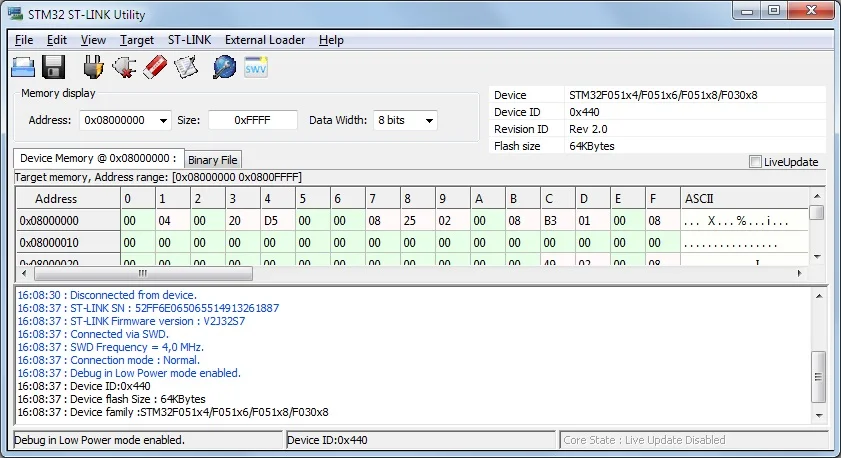Screen dimensions: 841x458
Task: Click the ST-LINK SN log line
Action: (x=148, y=308)
